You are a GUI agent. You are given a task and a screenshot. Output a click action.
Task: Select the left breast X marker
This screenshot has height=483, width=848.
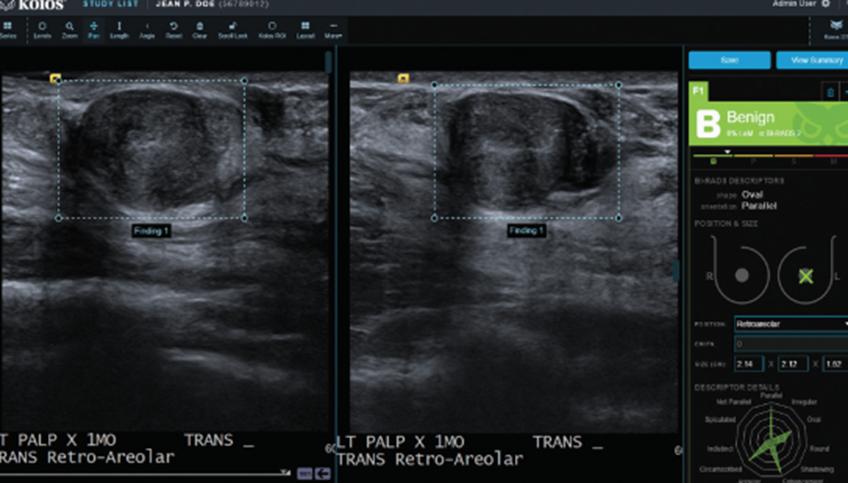(x=806, y=275)
